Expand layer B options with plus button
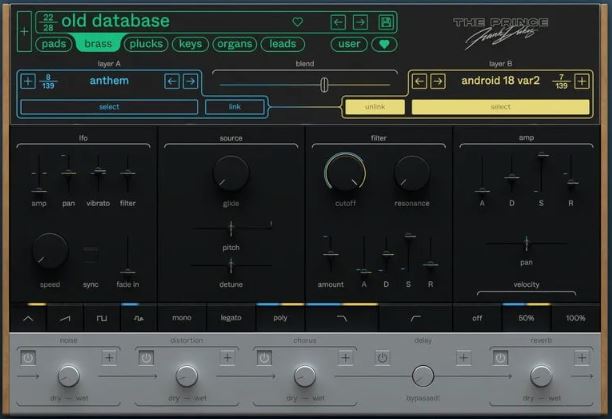The image size is (612, 419). [582, 82]
